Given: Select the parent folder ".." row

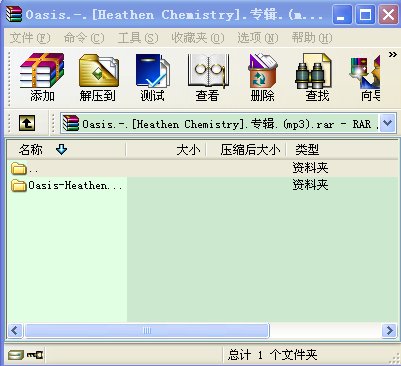Looking at the screenshot, I should (x=203, y=168).
